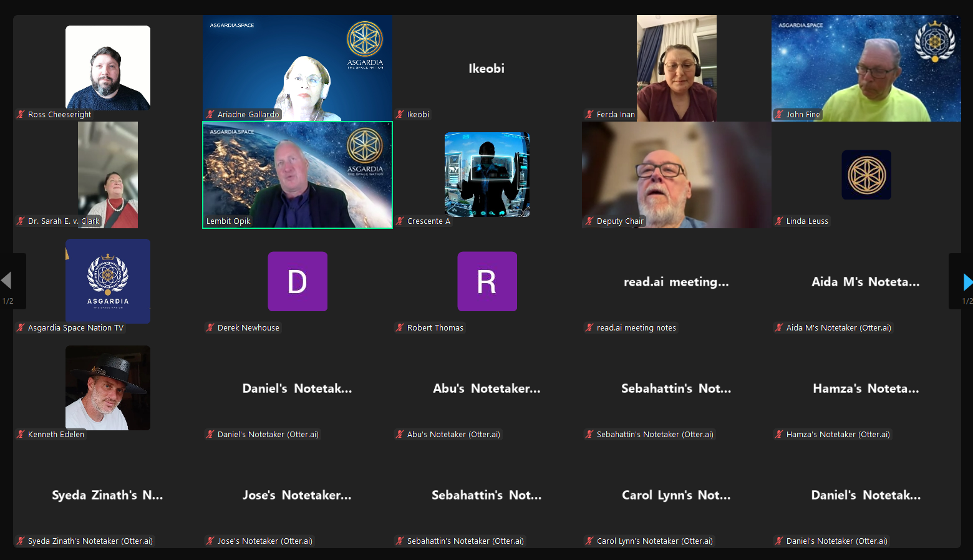Open Crescente A's profile picture tile
This screenshot has height=560, width=973.
(487, 175)
